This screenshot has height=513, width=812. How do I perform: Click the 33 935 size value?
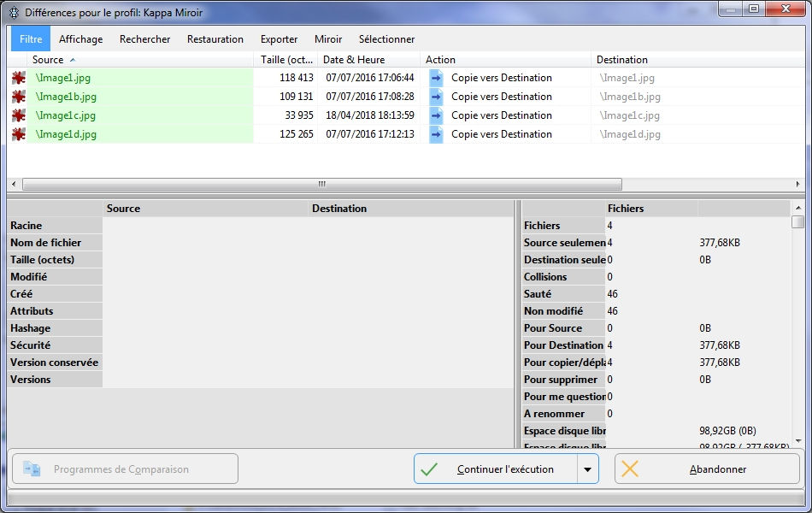[299, 115]
